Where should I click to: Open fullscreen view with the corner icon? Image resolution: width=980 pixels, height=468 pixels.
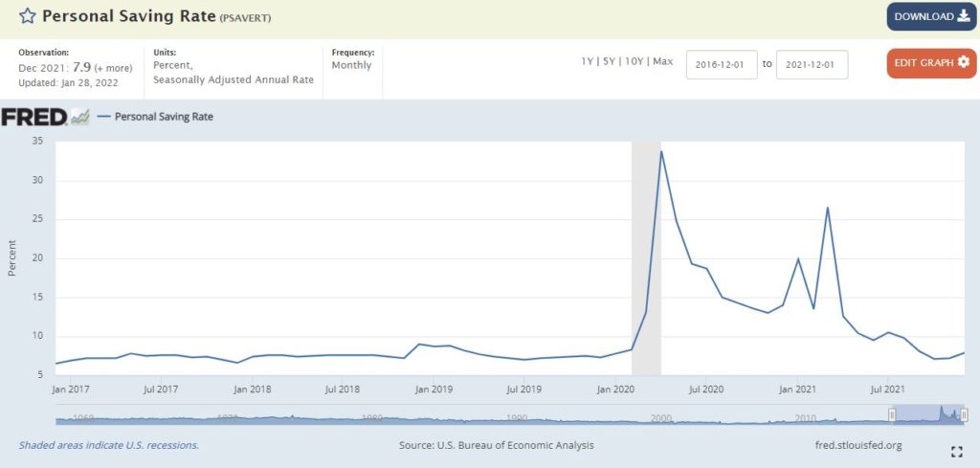(956, 451)
